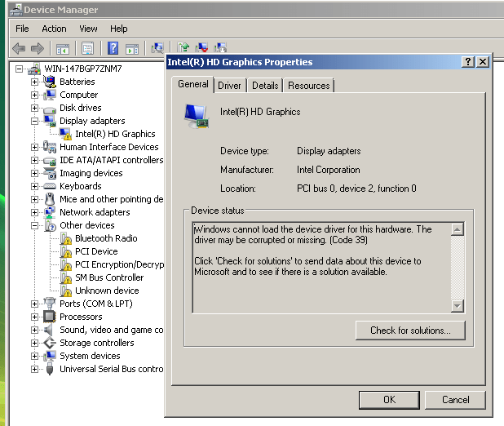Viewport: 504px width, 426px height.
Task: Select the Bluetooth Radio device icon
Action: click(x=65, y=238)
